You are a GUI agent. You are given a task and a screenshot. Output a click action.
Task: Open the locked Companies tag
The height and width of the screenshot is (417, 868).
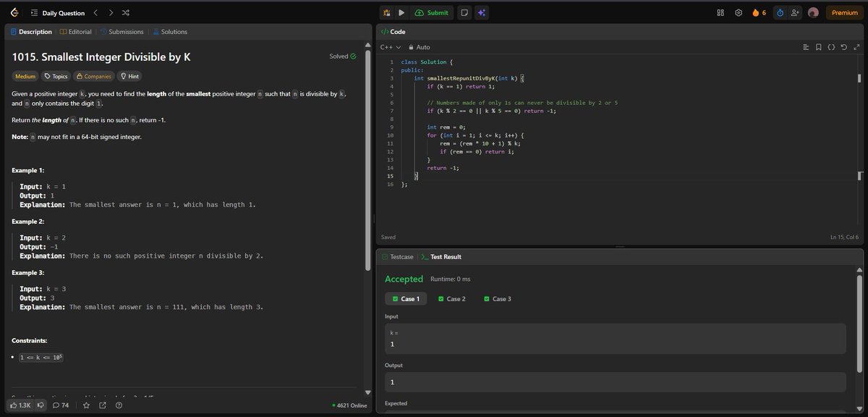click(94, 76)
